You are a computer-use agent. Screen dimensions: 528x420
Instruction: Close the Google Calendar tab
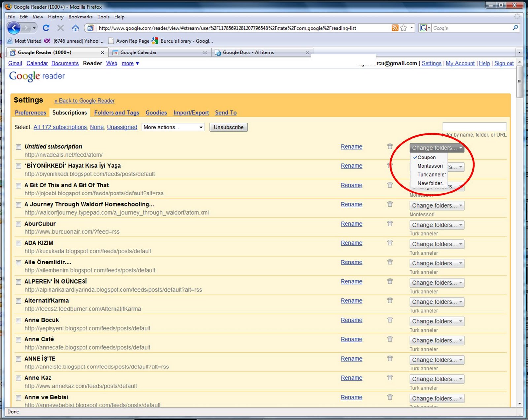[205, 52]
